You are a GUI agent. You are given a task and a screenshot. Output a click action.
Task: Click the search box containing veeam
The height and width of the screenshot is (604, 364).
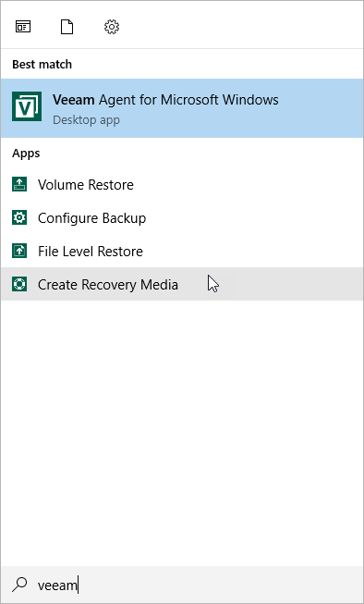click(182, 585)
